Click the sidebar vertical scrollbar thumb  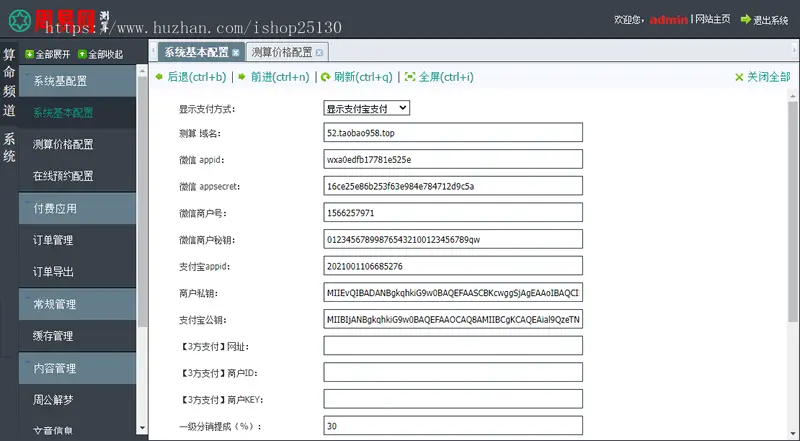coord(142,202)
